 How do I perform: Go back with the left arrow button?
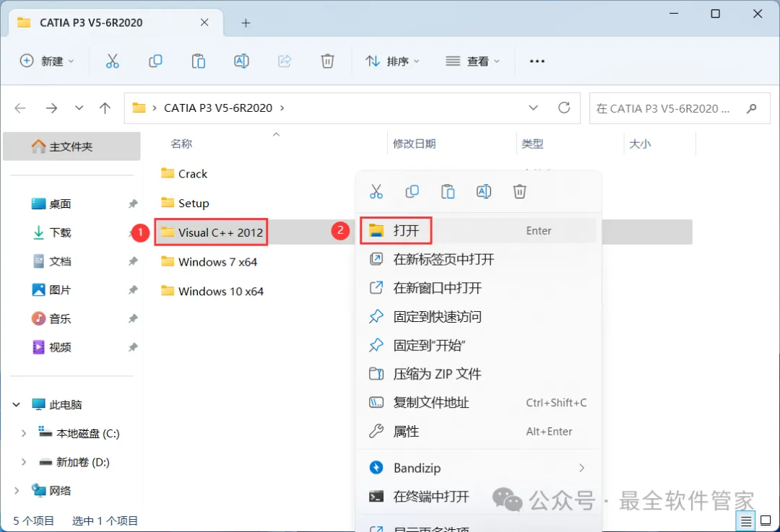20,108
